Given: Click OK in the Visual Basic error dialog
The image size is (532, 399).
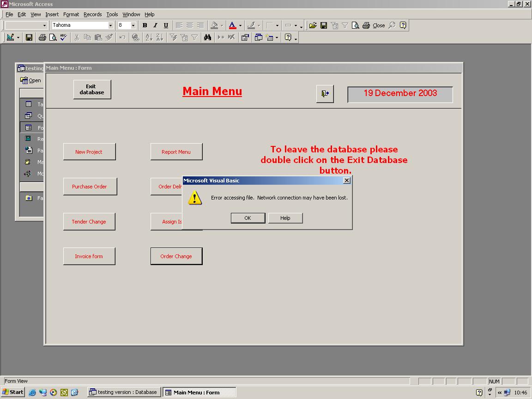Looking at the screenshot, I should click(248, 218).
